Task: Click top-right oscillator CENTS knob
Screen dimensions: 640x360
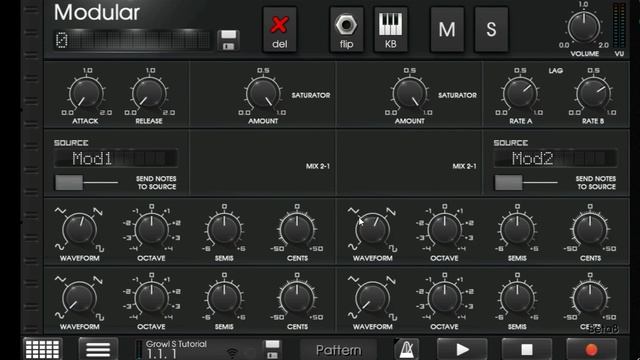Action: click(590, 229)
